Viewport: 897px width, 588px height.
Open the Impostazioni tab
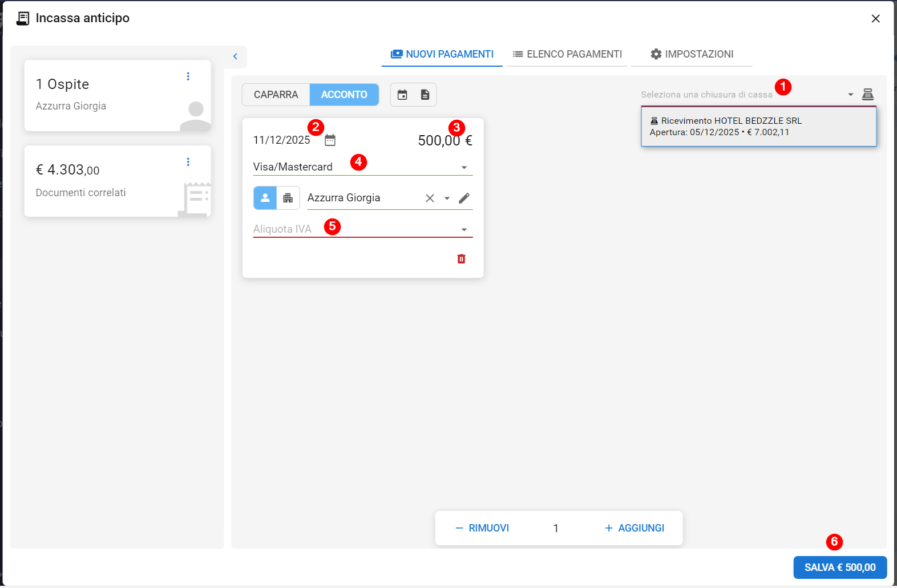(692, 54)
